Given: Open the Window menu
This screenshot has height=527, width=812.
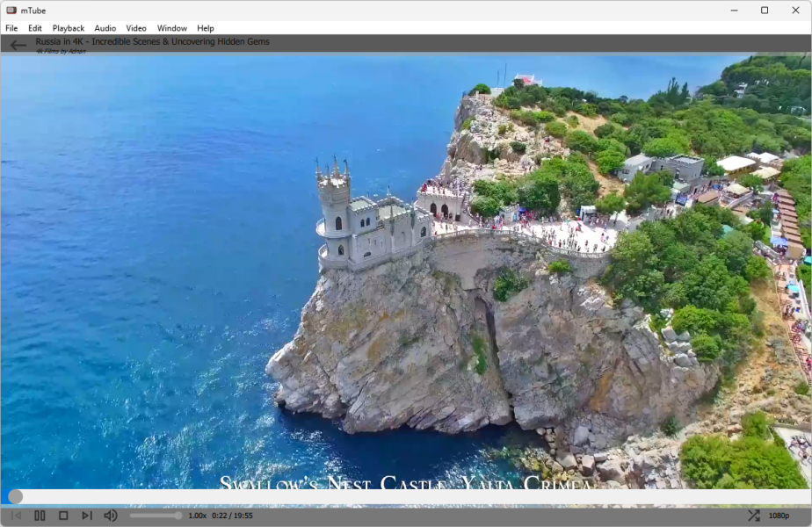Looking at the screenshot, I should click(172, 28).
